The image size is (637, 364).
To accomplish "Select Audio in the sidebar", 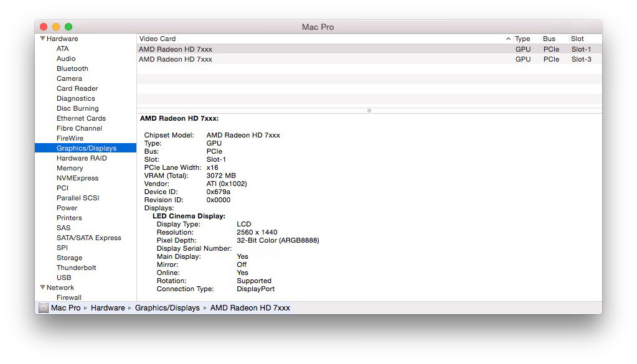I will (66, 58).
